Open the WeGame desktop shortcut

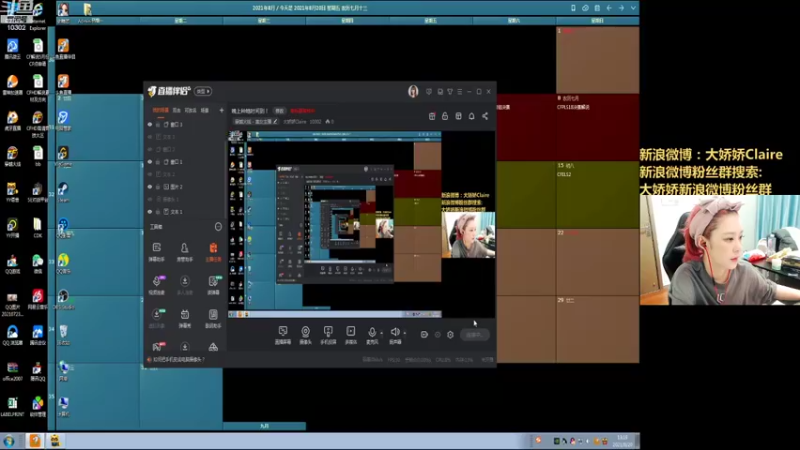[x=63, y=155]
